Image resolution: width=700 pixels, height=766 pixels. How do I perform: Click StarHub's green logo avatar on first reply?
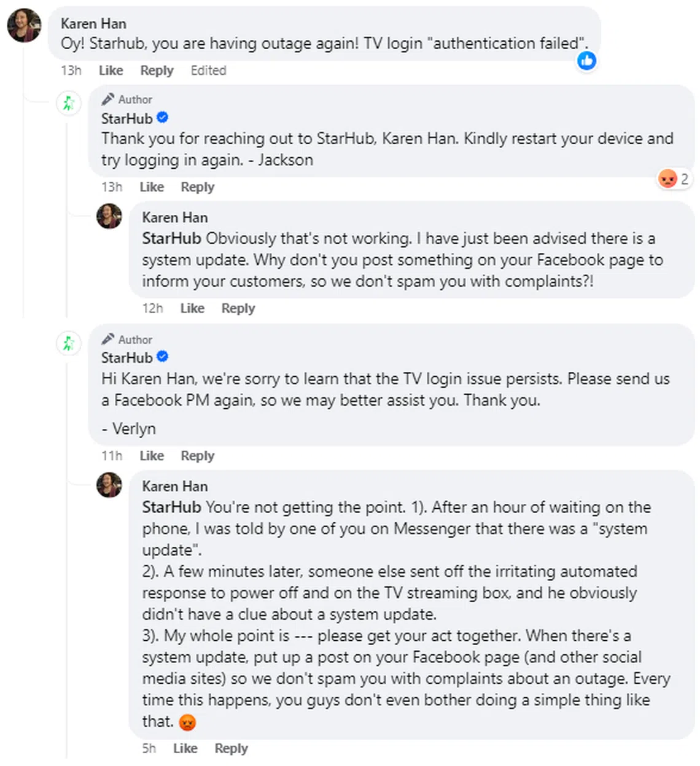tap(69, 103)
